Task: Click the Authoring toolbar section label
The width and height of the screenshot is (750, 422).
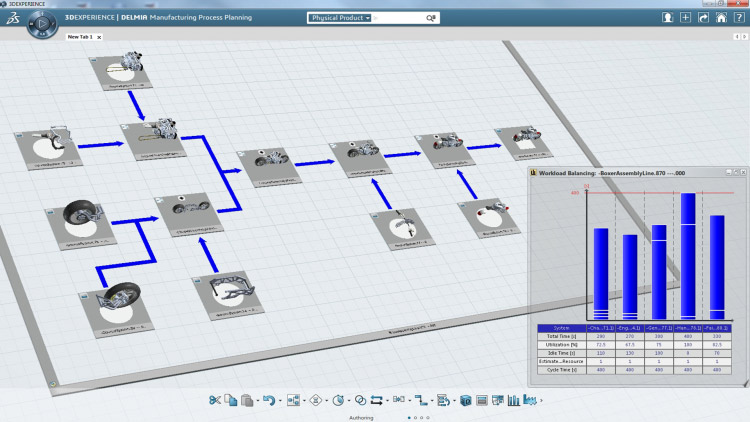Action: [x=361, y=417]
